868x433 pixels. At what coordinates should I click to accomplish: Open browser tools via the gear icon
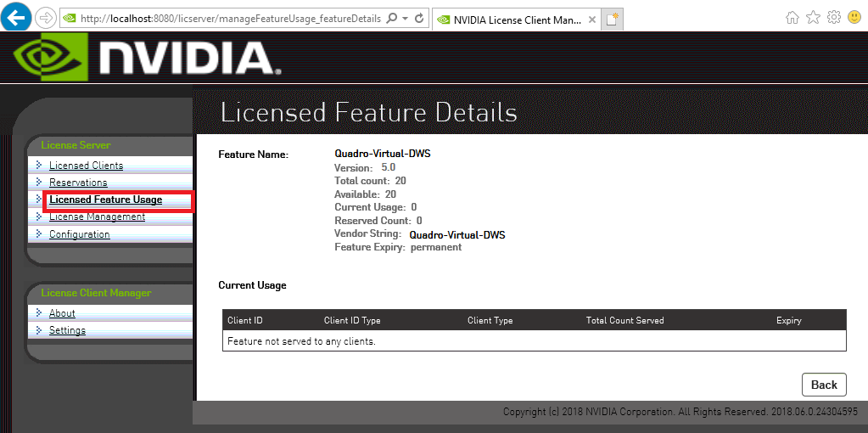tap(834, 17)
